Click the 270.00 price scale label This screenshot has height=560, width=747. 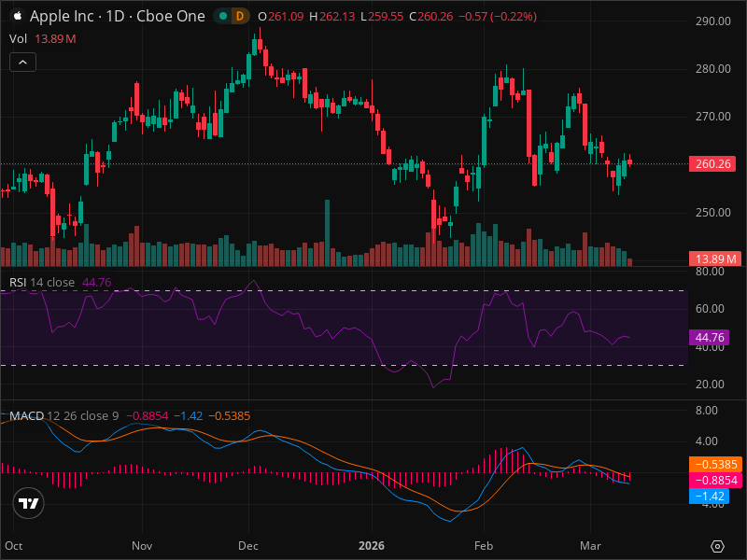(x=712, y=116)
